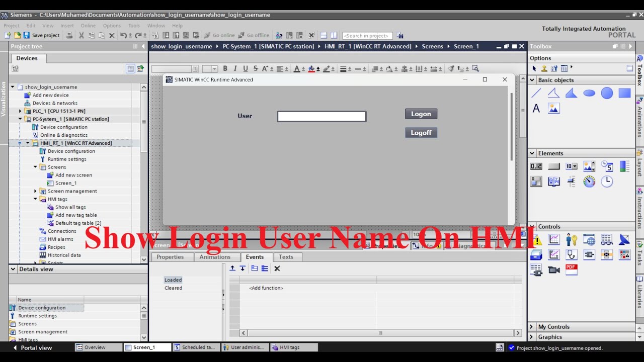Collapse the show_login_username project node

13,87
